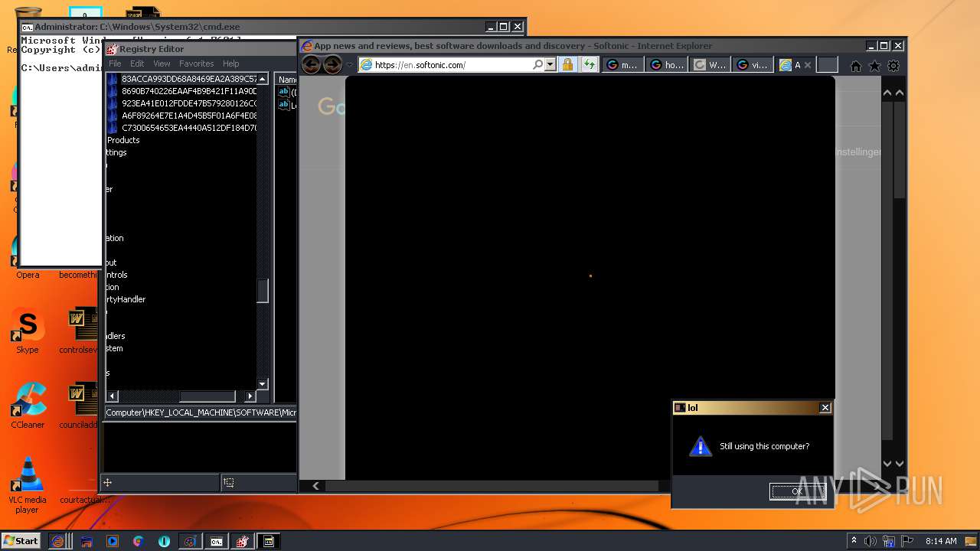The height and width of the screenshot is (551, 980).
Task: Open IE Tools gear menu
Action: coord(893,66)
